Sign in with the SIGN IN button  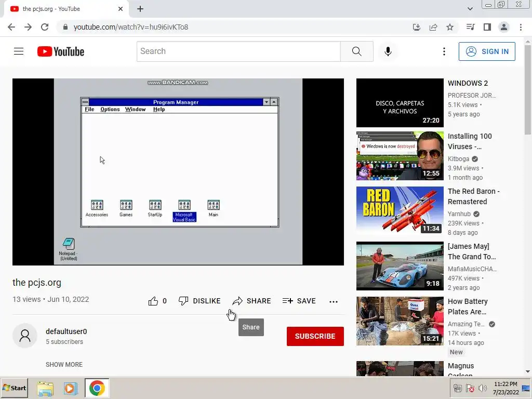[x=487, y=51]
